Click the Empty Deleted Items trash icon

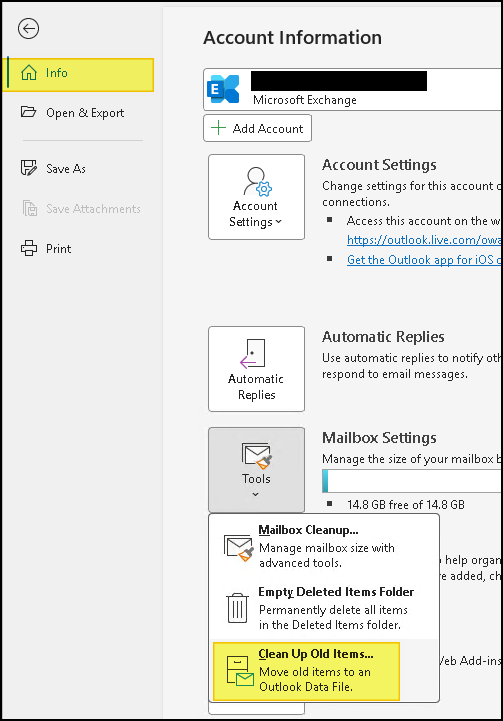[x=237, y=608]
